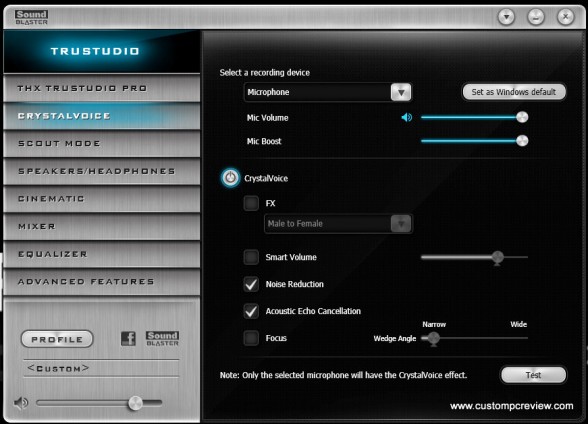This screenshot has height=424, width=588.
Task: Uncheck Acoustic Echo Cancellation
Action: tap(251, 311)
